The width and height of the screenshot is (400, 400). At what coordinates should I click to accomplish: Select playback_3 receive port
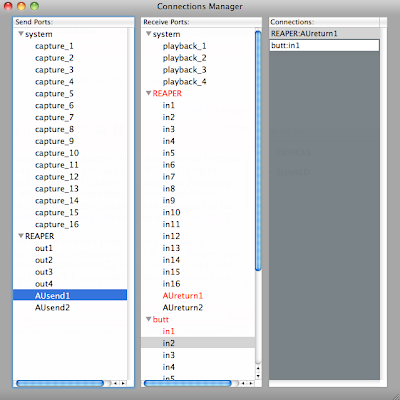[x=184, y=70]
